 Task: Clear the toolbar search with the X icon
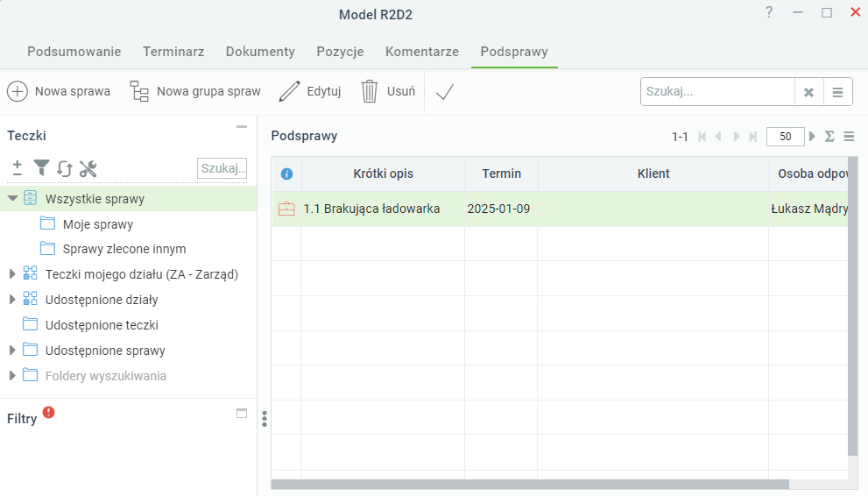(808, 92)
